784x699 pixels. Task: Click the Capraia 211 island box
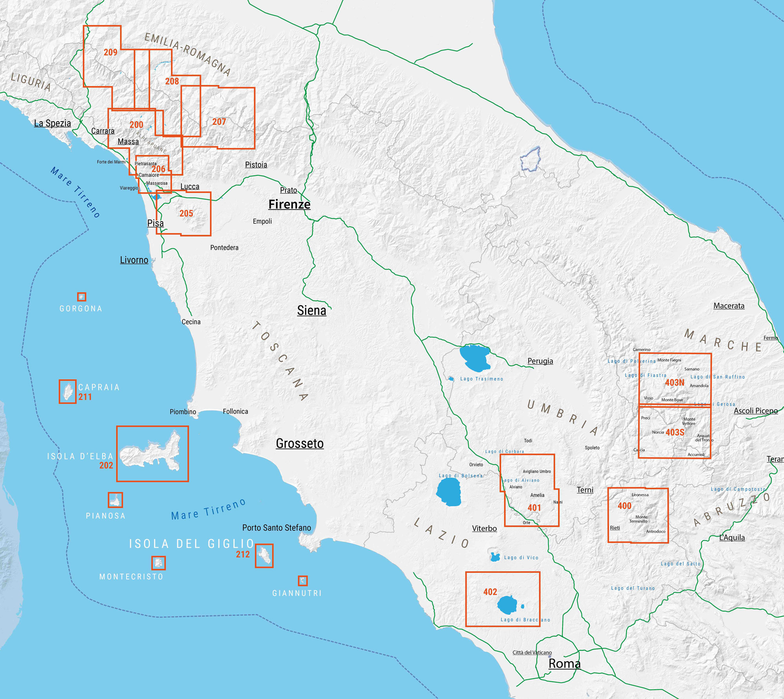[x=67, y=391]
